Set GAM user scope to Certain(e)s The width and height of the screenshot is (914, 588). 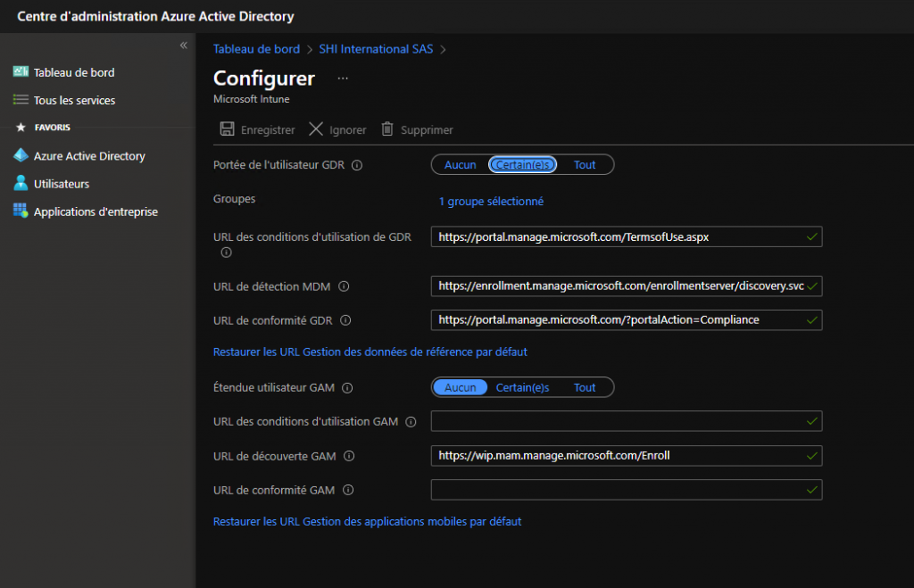[x=522, y=387]
